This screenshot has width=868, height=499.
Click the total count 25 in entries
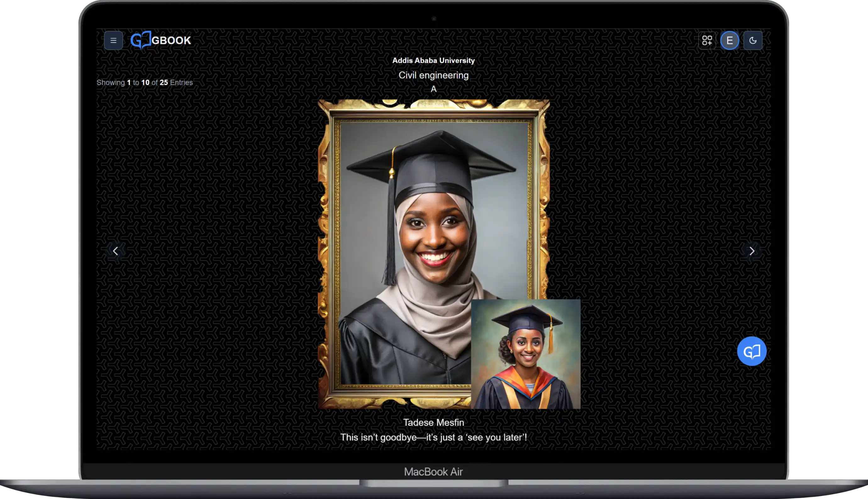164,83
